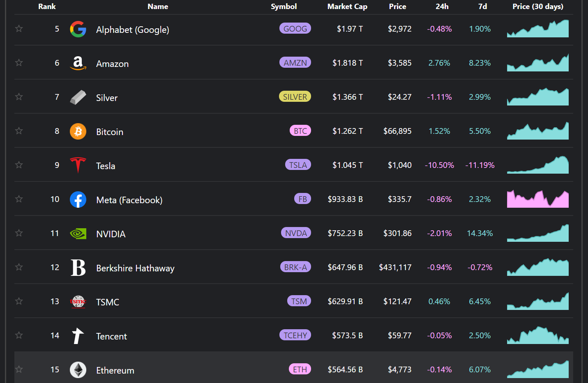Click the Alphabet Google logo icon

[x=78, y=29]
